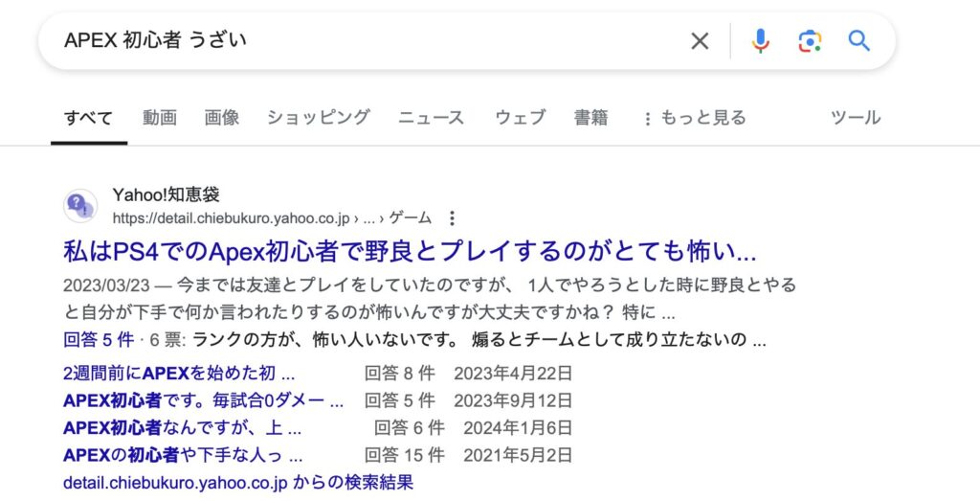Expand the もっと見る menu
The height and width of the screenshot is (501, 980).
tap(693, 118)
